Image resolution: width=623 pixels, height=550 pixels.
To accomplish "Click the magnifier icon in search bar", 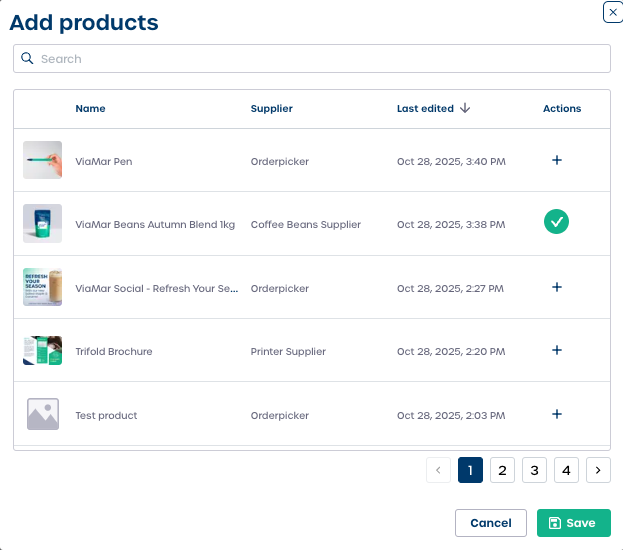I will click(x=28, y=59).
